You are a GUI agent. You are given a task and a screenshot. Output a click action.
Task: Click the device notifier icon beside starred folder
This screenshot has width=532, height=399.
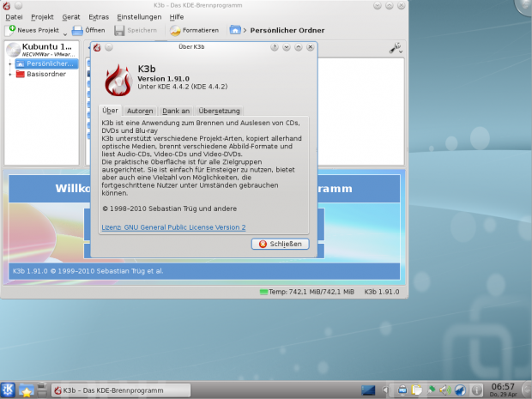tap(42, 390)
